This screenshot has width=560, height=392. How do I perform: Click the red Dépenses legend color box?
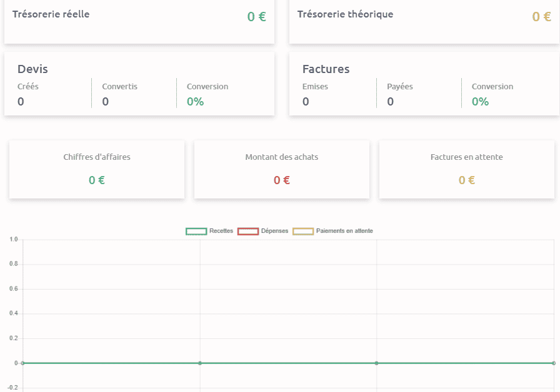[248, 232]
